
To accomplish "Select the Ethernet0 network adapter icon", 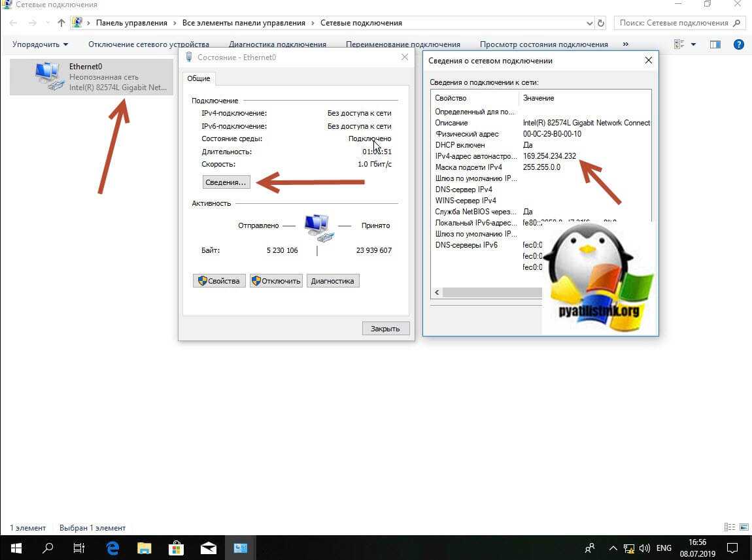I will [x=50, y=76].
